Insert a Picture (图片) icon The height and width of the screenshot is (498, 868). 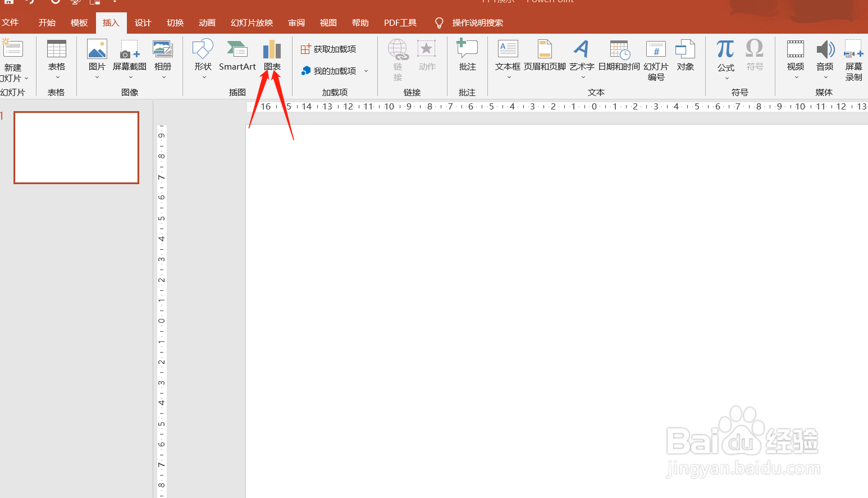97,49
